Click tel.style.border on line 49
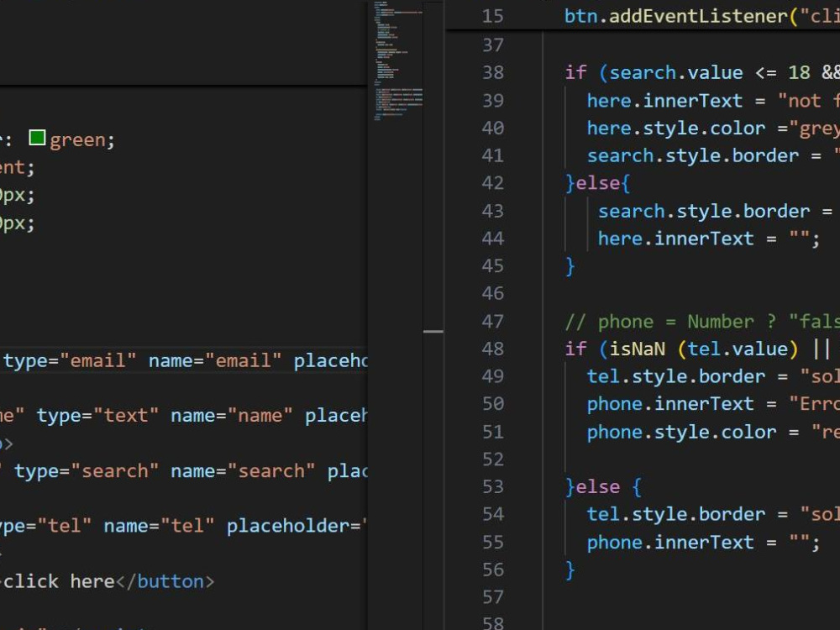The image size is (840, 630). 676,376
